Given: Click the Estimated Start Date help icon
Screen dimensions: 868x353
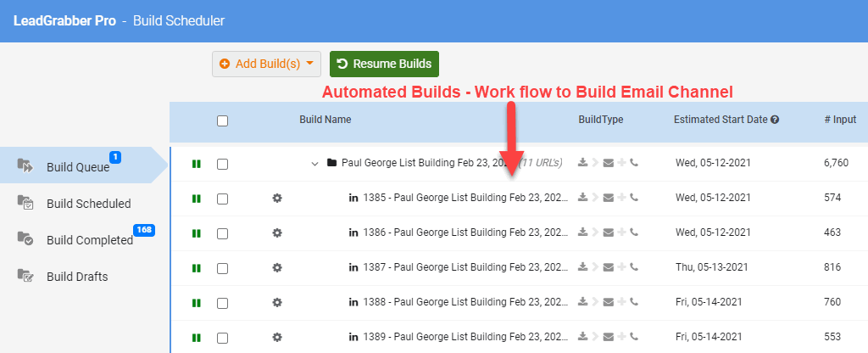Looking at the screenshot, I should tap(775, 119).
